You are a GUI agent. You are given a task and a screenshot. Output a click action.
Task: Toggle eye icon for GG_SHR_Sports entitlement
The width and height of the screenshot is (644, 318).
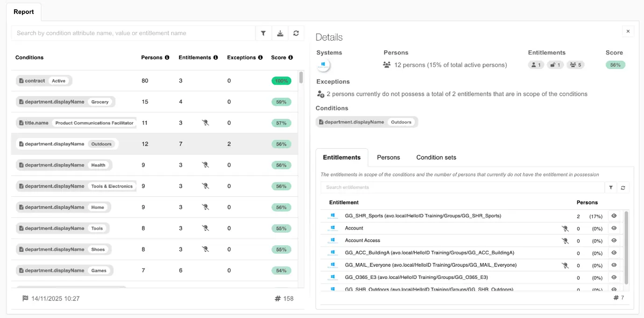pos(614,216)
